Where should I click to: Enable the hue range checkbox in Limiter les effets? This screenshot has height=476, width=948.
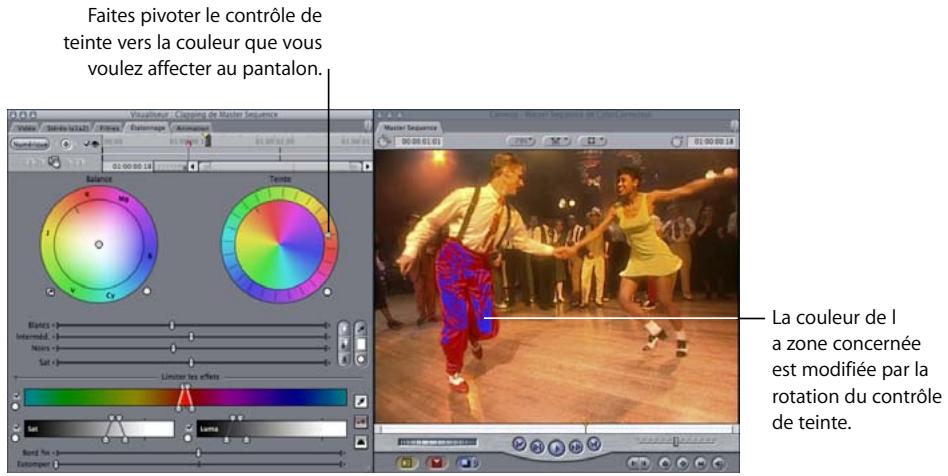pyautogui.click(x=16, y=396)
